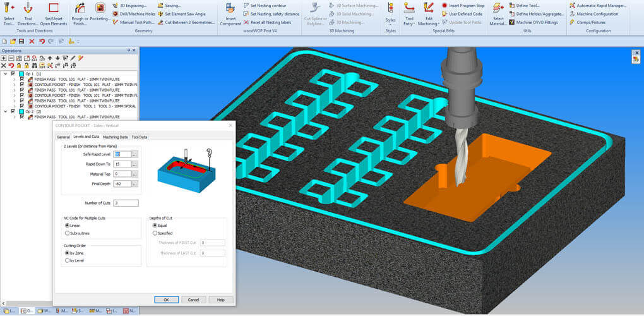The width and height of the screenshot is (644, 316).
Task: Select the Subroutines radio button
Action: (x=66, y=233)
